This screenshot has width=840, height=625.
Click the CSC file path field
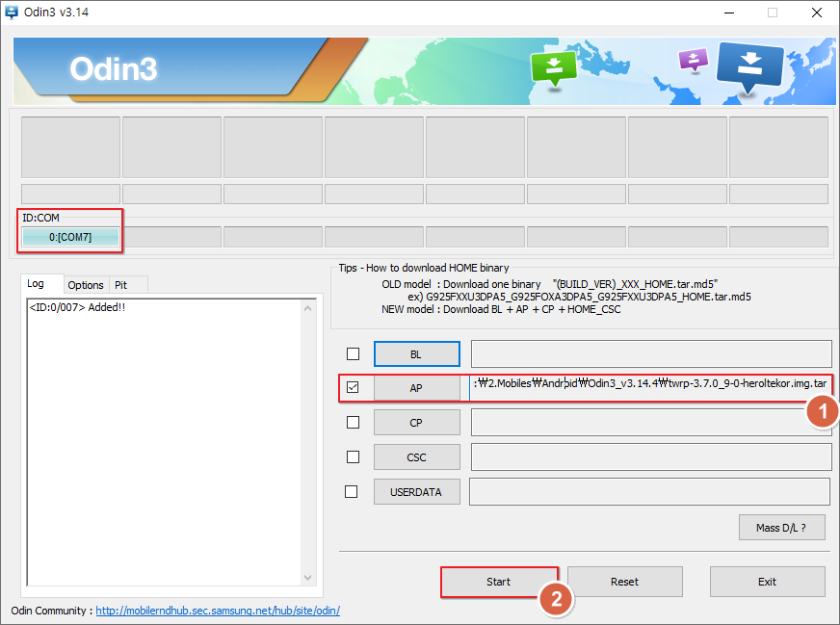[x=651, y=456]
